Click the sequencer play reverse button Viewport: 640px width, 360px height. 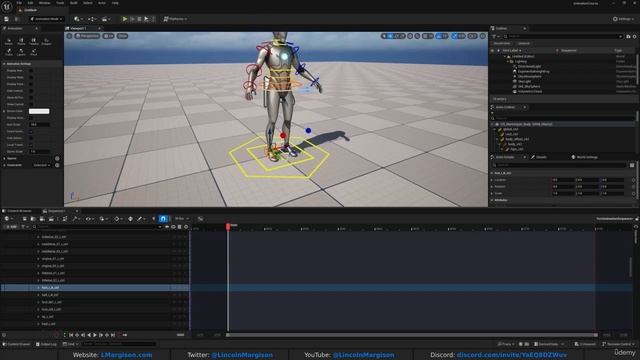(89, 335)
